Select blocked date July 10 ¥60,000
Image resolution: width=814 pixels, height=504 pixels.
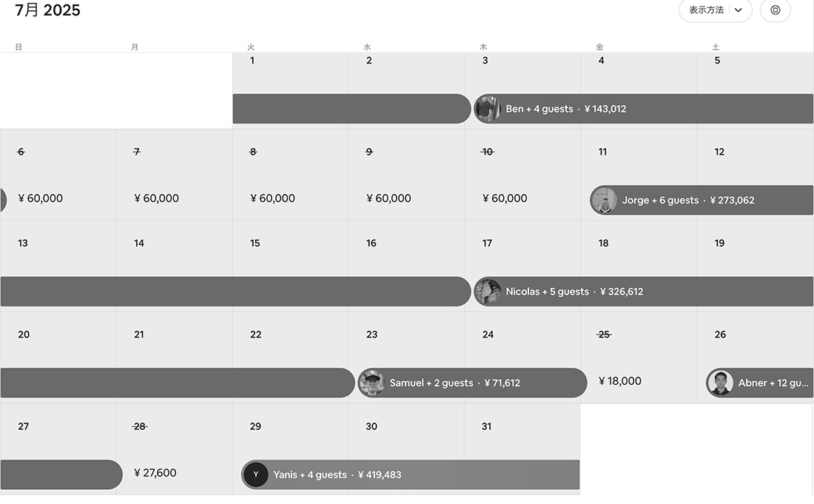click(x=522, y=175)
